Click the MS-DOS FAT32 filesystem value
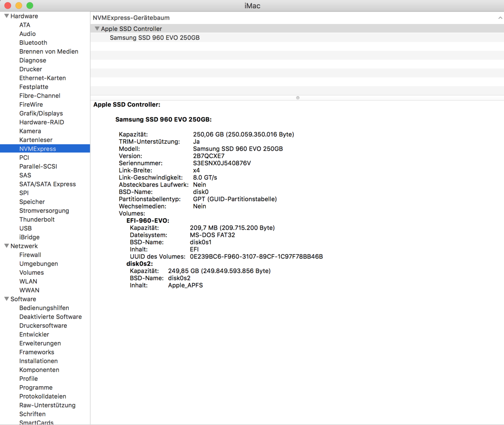This screenshot has width=504, height=425. (x=212, y=235)
